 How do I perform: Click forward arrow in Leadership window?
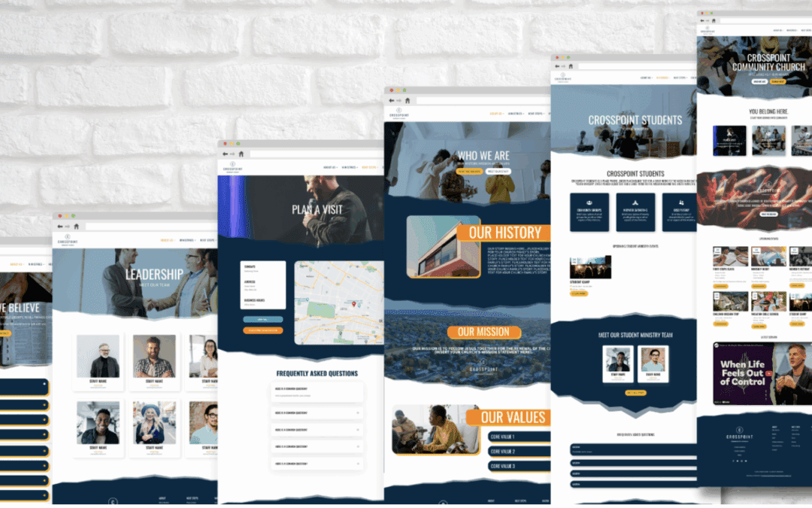tap(68, 227)
